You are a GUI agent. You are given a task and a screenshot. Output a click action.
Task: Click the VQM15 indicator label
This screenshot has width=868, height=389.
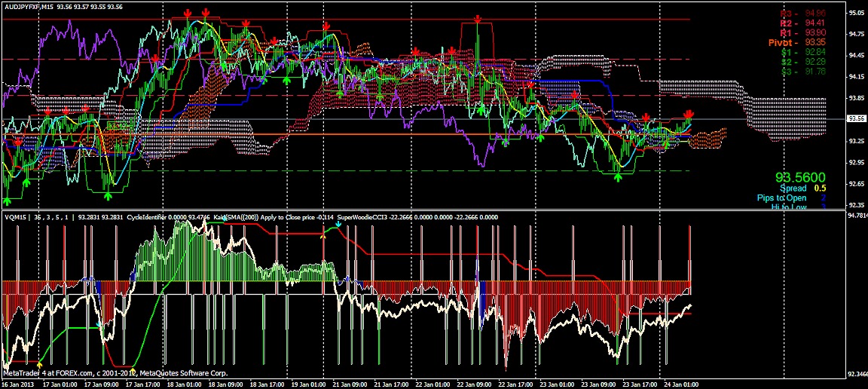[14, 218]
